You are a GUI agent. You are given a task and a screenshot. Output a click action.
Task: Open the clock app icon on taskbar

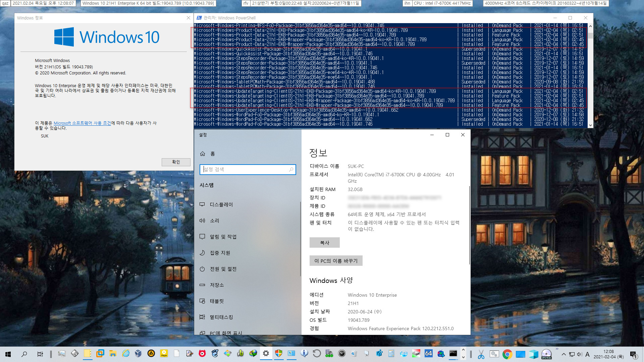[x=342, y=354]
